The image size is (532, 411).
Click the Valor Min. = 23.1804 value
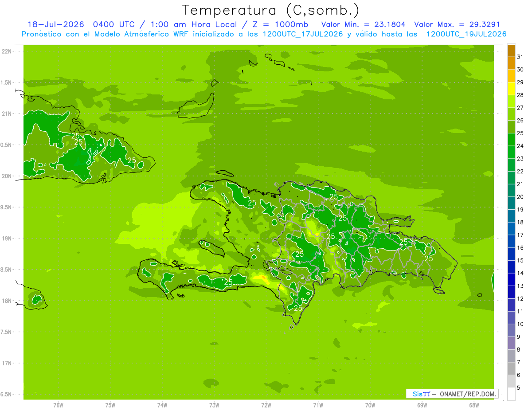363,24
